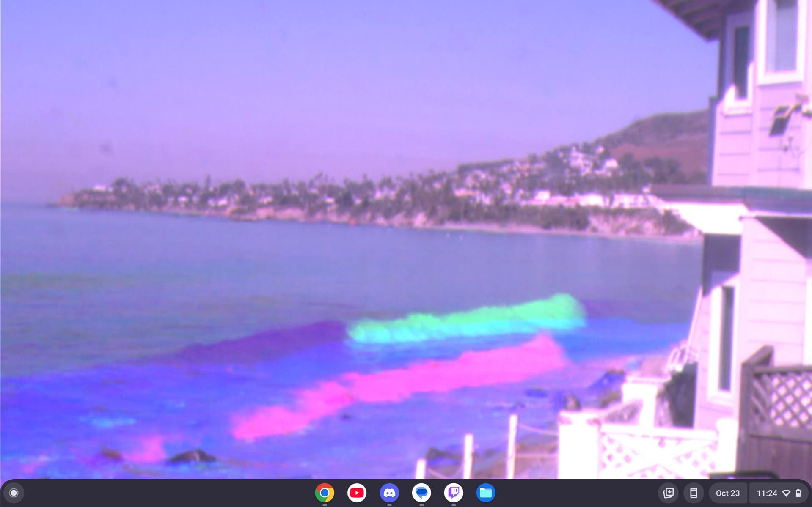Image resolution: width=812 pixels, height=507 pixels.
Task: Click the battery status icon
Action: (798, 493)
